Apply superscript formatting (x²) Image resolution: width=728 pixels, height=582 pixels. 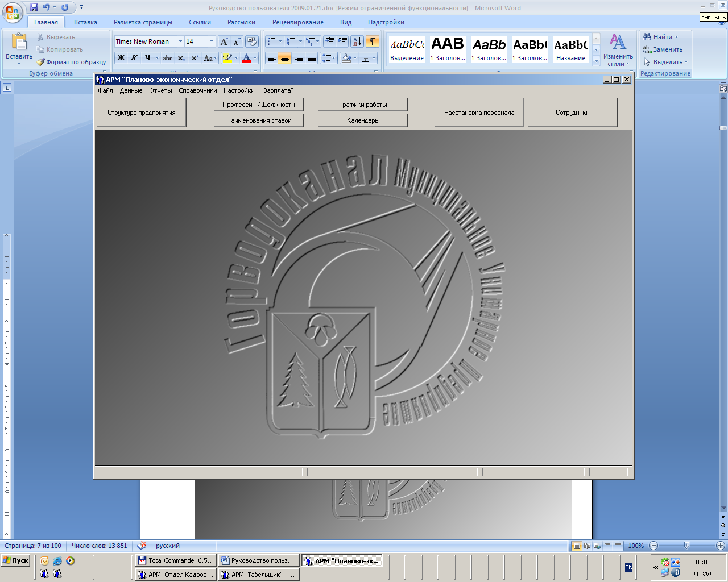pyautogui.click(x=195, y=58)
